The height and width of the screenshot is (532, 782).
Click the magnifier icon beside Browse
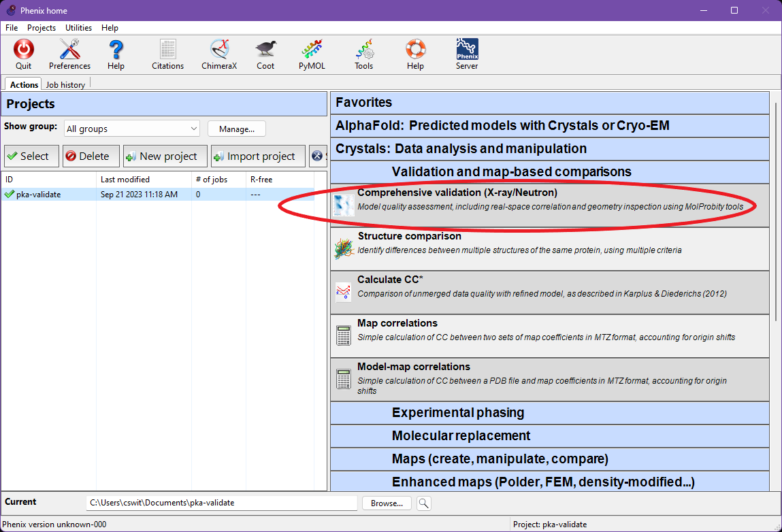423,503
